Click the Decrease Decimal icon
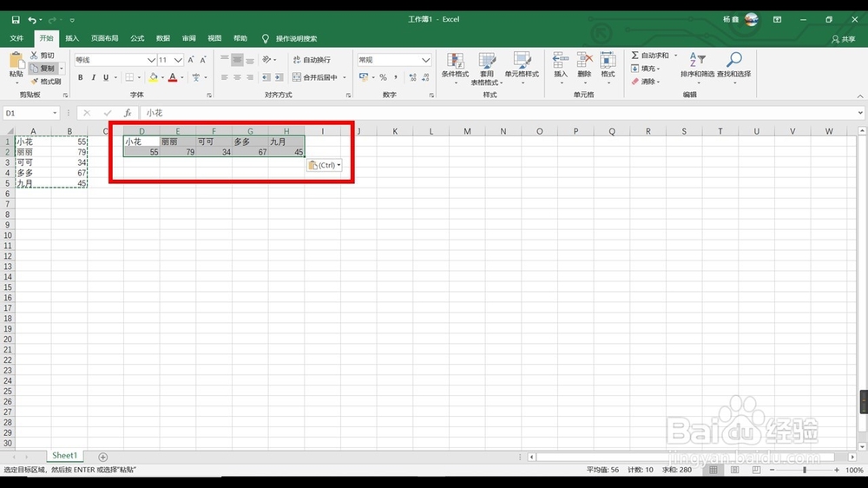The image size is (868, 488). (x=425, y=77)
